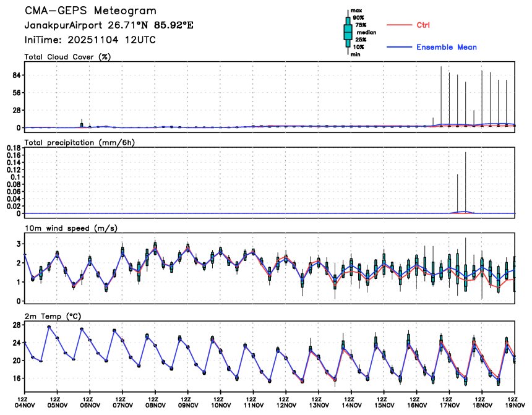This screenshot has height=415, width=532.
Task: Select the Ctrl legend label
Action: tap(423, 25)
